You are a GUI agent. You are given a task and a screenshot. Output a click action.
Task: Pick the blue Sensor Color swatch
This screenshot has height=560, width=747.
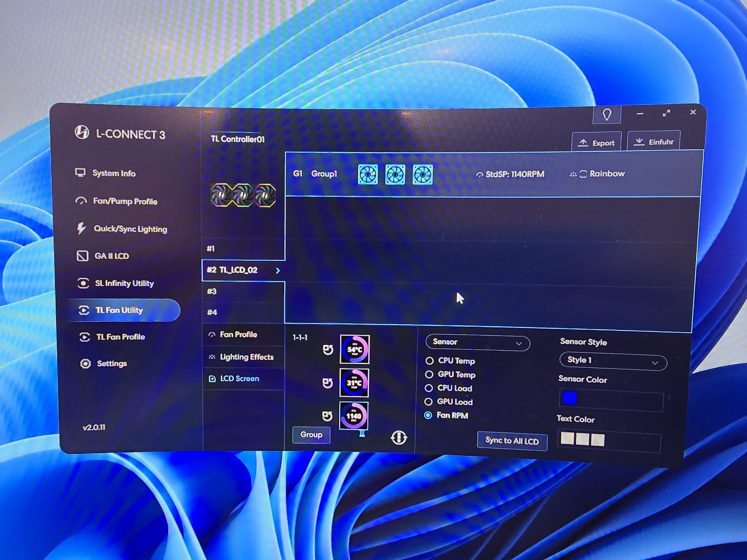pos(570,398)
